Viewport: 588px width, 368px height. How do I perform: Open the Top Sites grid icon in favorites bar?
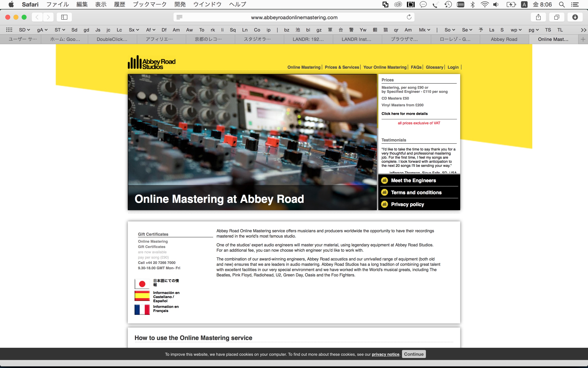pyautogui.click(x=9, y=30)
